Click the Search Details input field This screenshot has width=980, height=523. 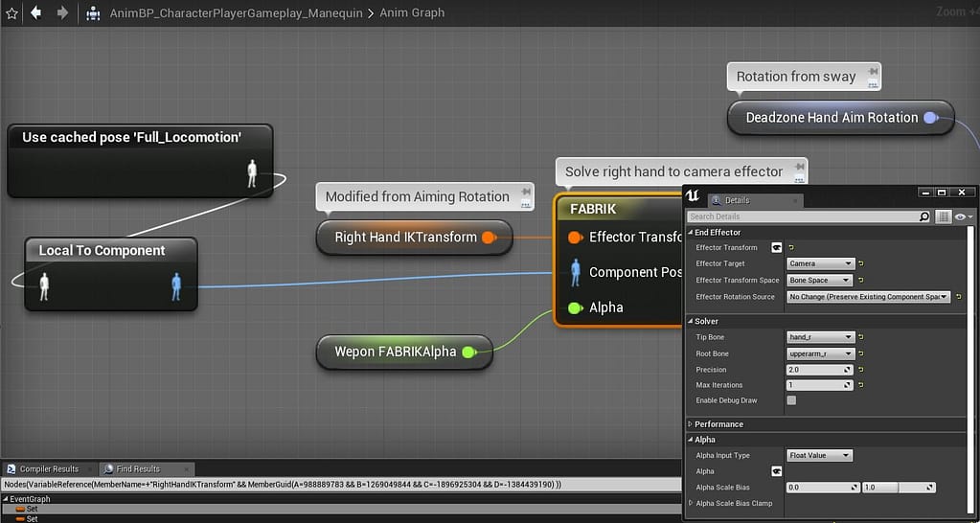(x=803, y=216)
